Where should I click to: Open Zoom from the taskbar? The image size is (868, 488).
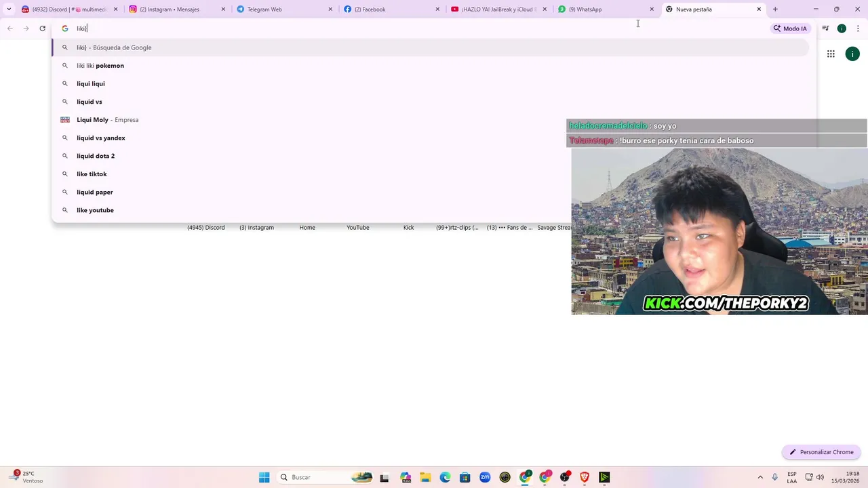pos(485,477)
